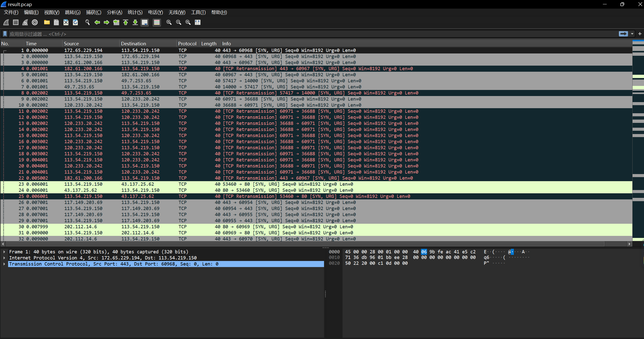This screenshot has width=644, height=339.
Task: Jump to the first packet icon
Action: (x=126, y=22)
